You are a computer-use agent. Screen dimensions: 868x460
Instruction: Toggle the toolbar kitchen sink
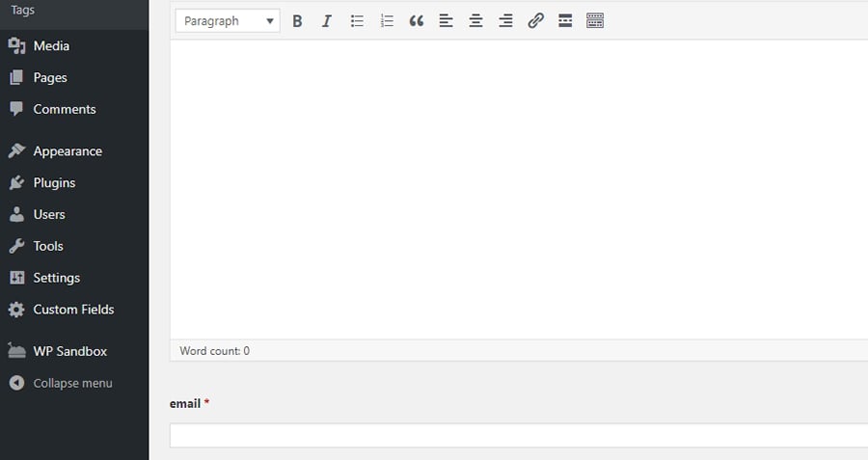tap(595, 21)
